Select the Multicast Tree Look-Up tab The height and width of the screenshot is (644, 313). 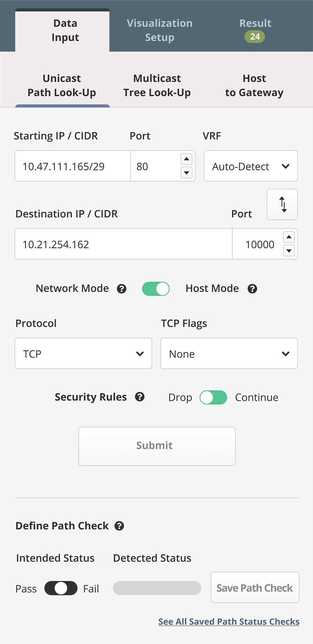point(157,85)
